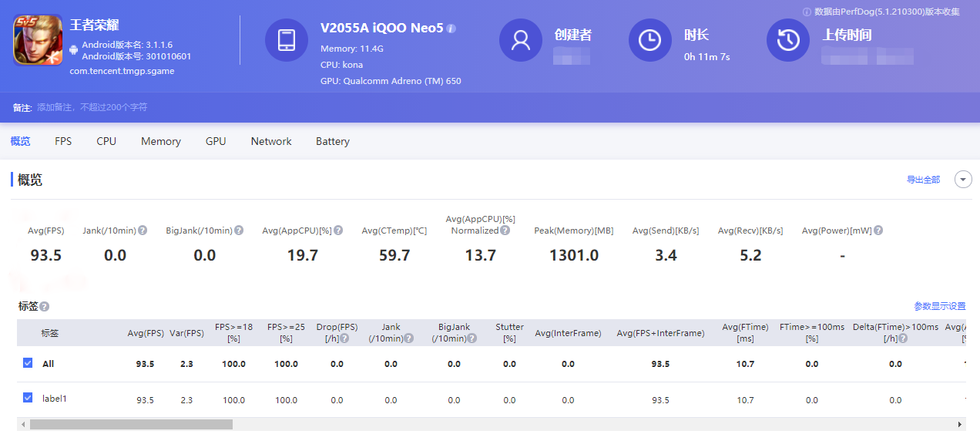Click the horizontal scrollbar thumb under the table
The width and height of the screenshot is (980, 441).
pyautogui.click(x=131, y=424)
